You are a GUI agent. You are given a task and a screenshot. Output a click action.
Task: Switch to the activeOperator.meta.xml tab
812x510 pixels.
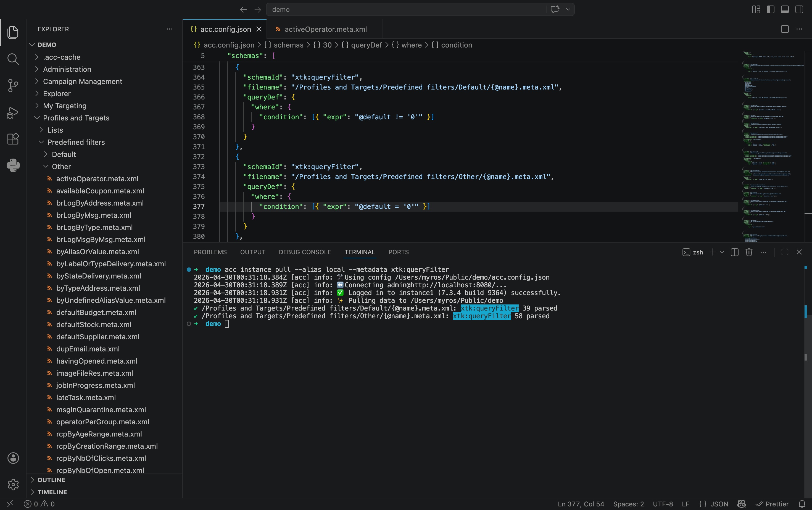[325, 29]
